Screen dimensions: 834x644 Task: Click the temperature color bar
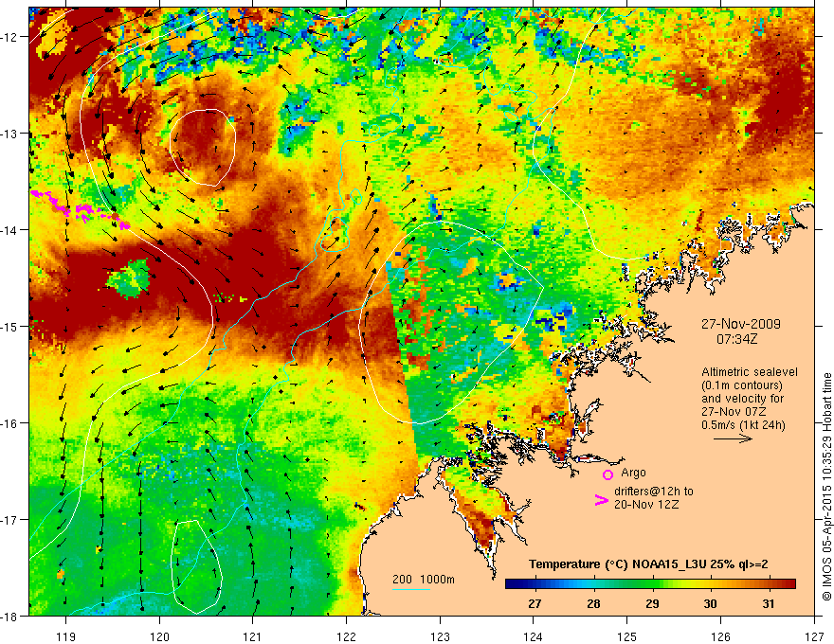click(650, 584)
